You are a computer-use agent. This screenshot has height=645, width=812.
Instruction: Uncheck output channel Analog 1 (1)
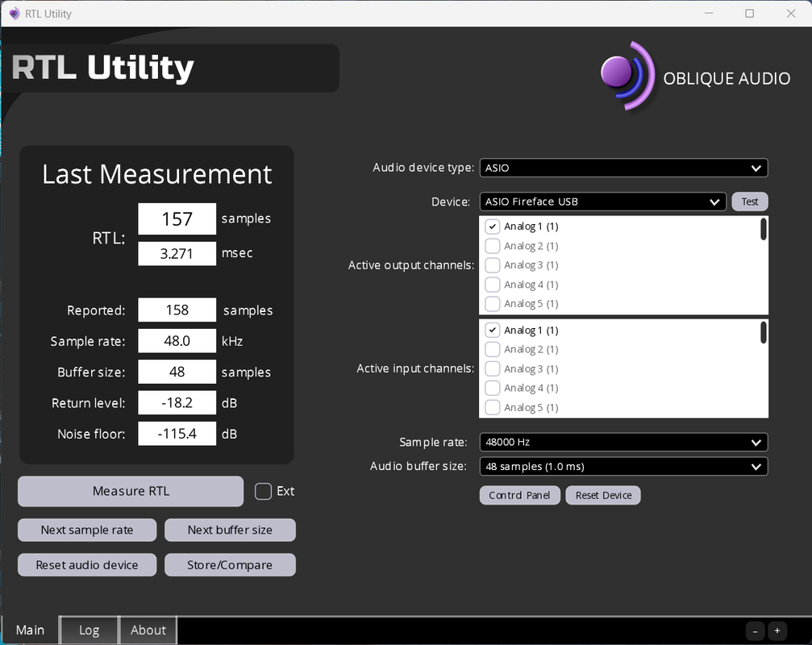pyautogui.click(x=492, y=227)
